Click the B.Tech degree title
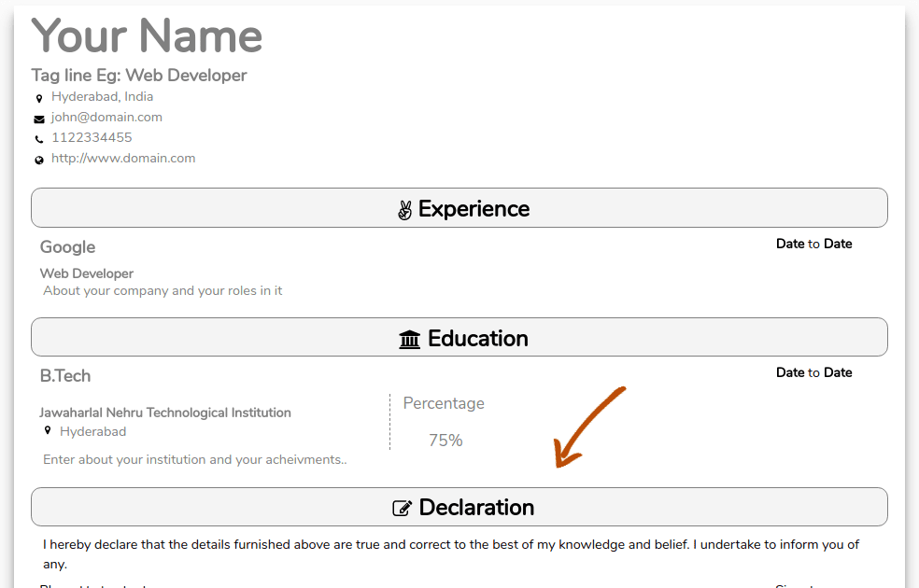This screenshot has width=919, height=588. [x=65, y=376]
